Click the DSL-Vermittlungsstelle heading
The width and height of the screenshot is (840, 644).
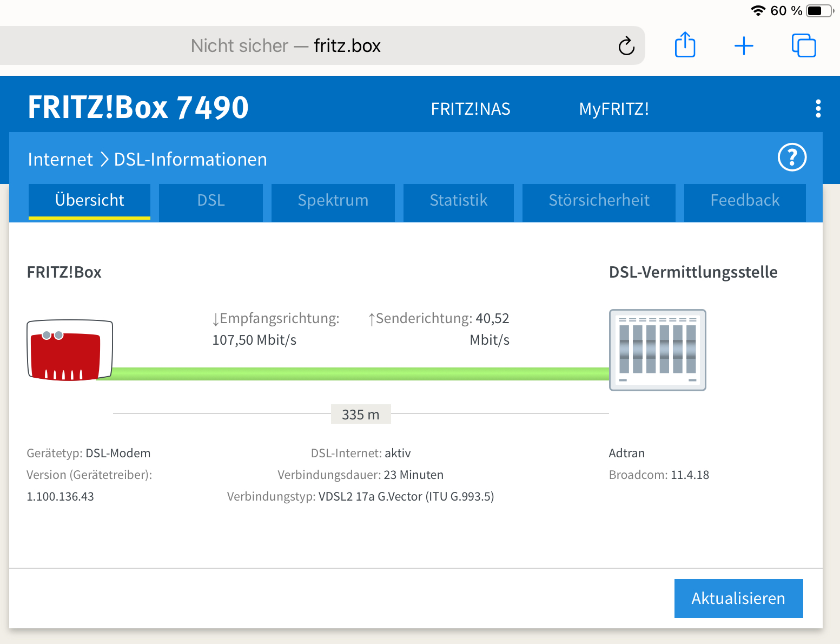(693, 272)
